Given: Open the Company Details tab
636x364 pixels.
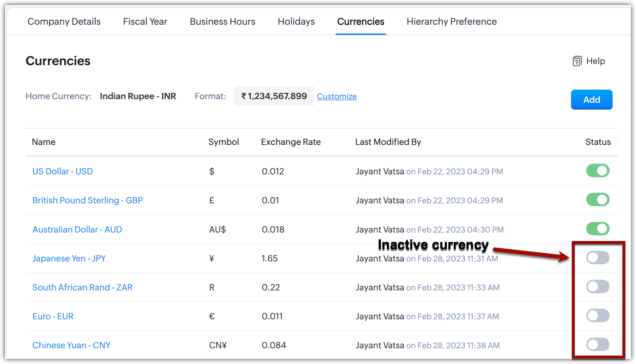Looking at the screenshot, I should coord(64,22).
